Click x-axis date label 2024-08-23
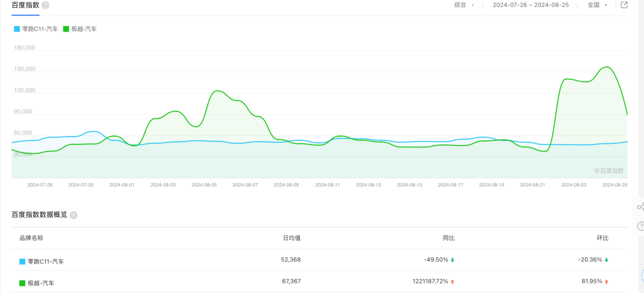 [x=574, y=185]
